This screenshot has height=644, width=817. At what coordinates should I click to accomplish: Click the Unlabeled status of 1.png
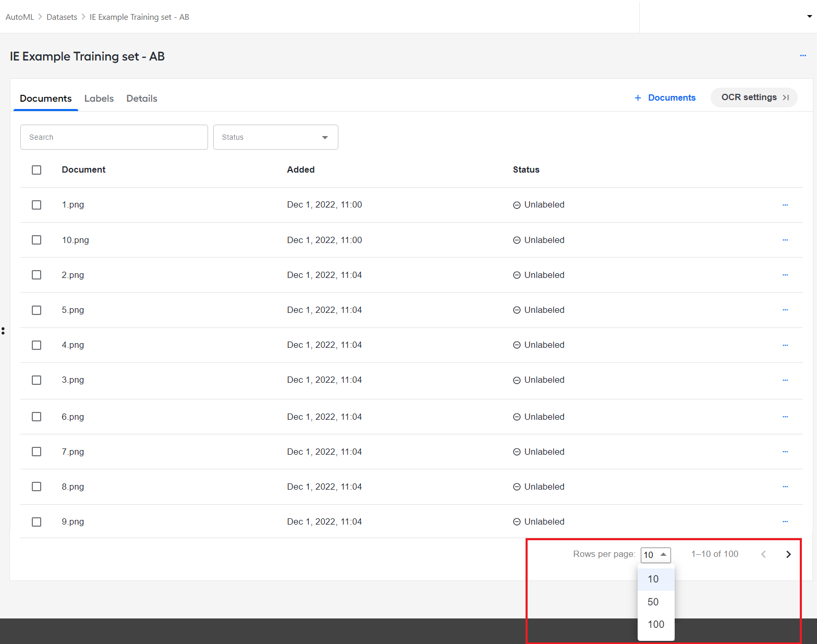tap(539, 205)
